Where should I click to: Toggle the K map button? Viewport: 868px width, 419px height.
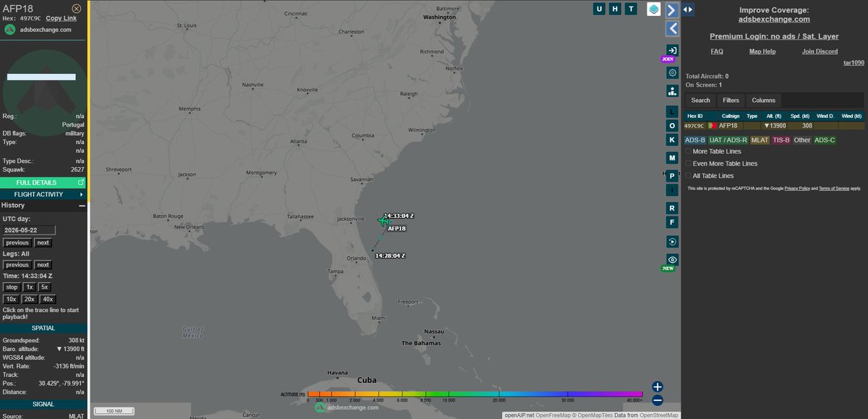[672, 140]
